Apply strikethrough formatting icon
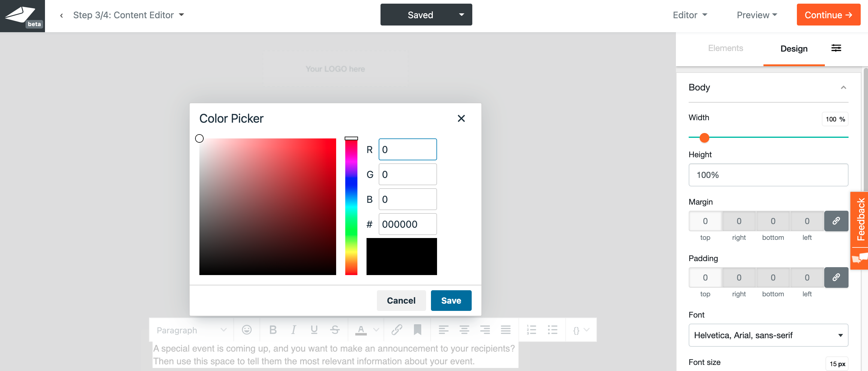Image resolution: width=868 pixels, height=371 pixels. click(x=335, y=330)
